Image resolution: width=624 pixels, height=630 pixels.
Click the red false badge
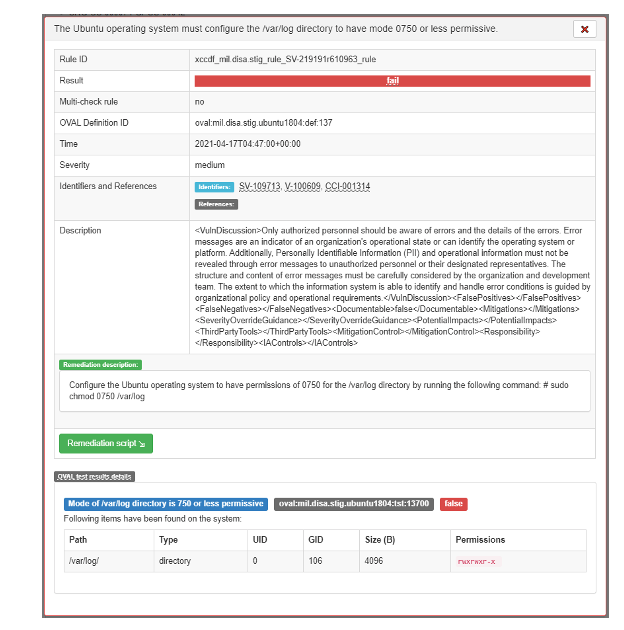point(453,504)
